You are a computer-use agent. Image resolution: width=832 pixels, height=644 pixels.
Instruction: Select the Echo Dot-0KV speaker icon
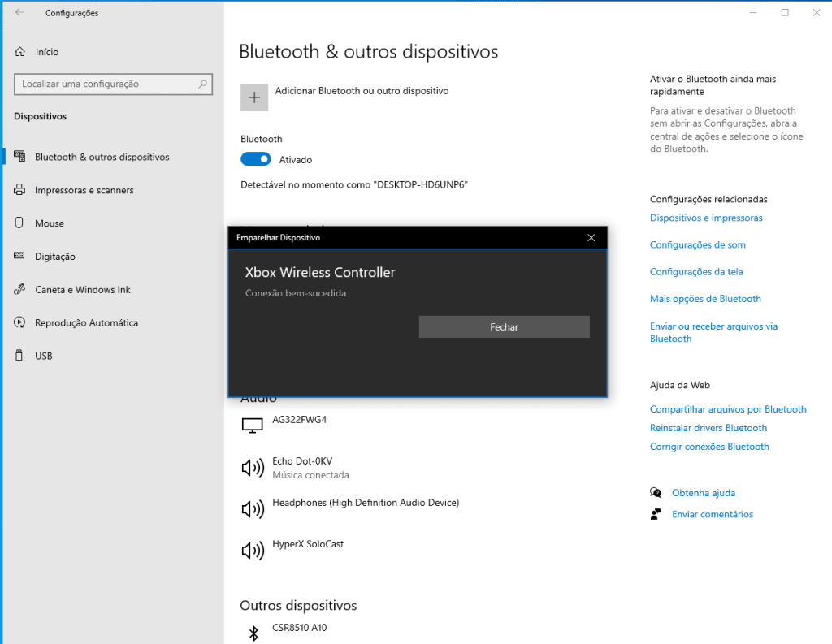point(253,468)
